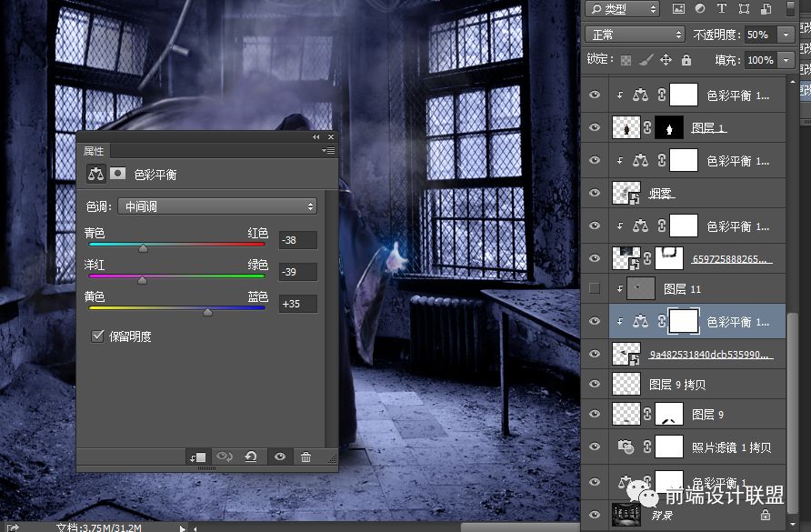Lock image pixels brush icon
Screen dimensions: 811x532
646,60
